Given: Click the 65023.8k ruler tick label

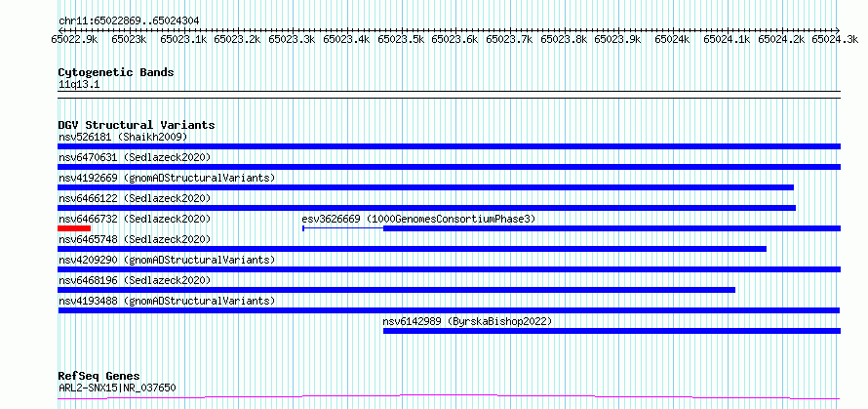Looking at the screenshot, I should (x=564, y=39).
